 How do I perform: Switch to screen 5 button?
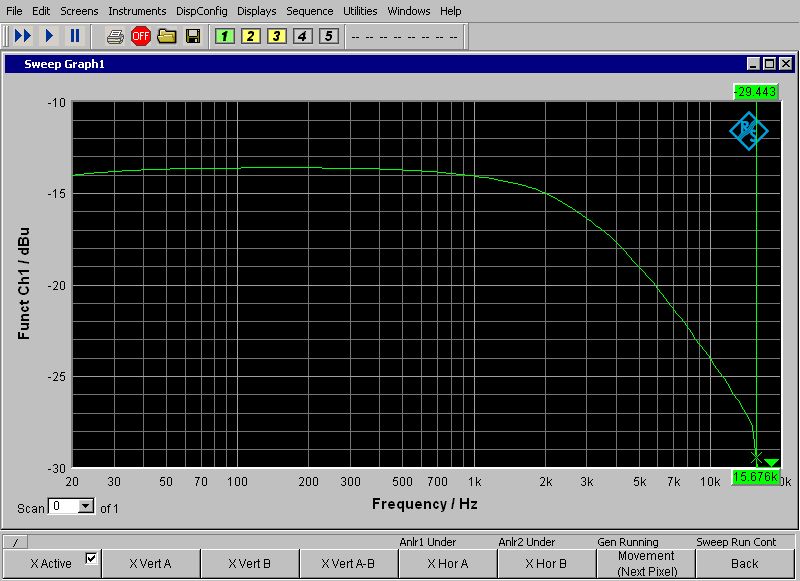click(329, 36)
